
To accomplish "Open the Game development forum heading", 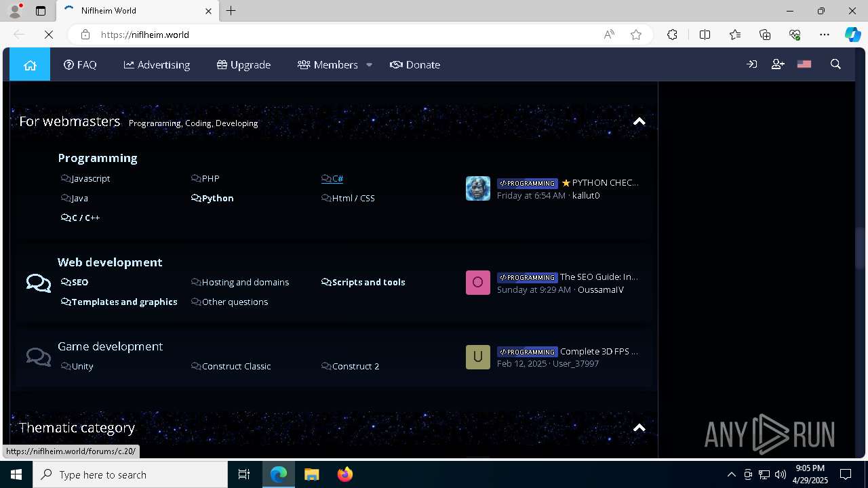I will [x=111, y=346].
